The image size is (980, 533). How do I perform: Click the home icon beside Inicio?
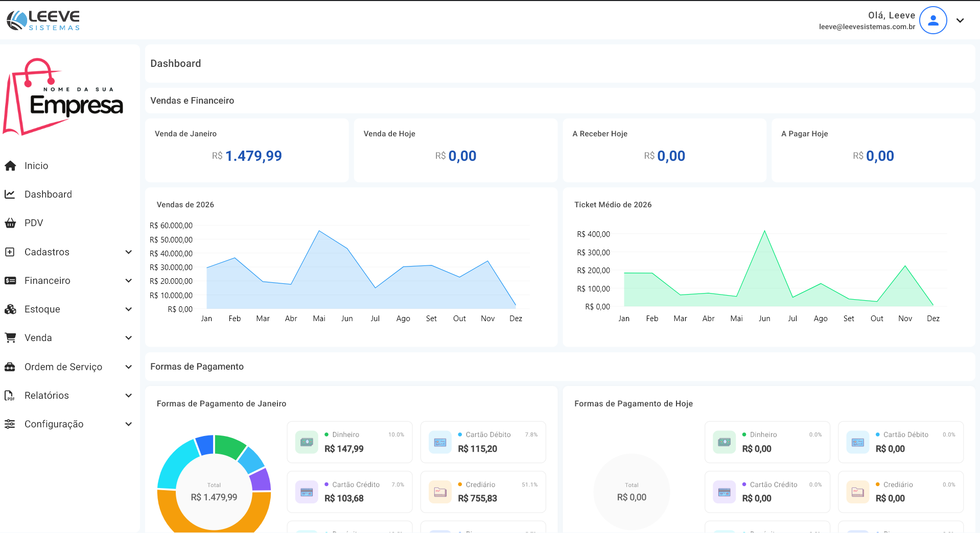tap(10, 166)
